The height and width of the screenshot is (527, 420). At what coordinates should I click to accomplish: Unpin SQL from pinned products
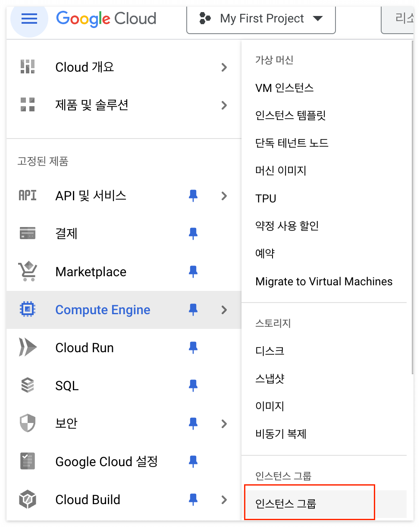pos(193,386)
